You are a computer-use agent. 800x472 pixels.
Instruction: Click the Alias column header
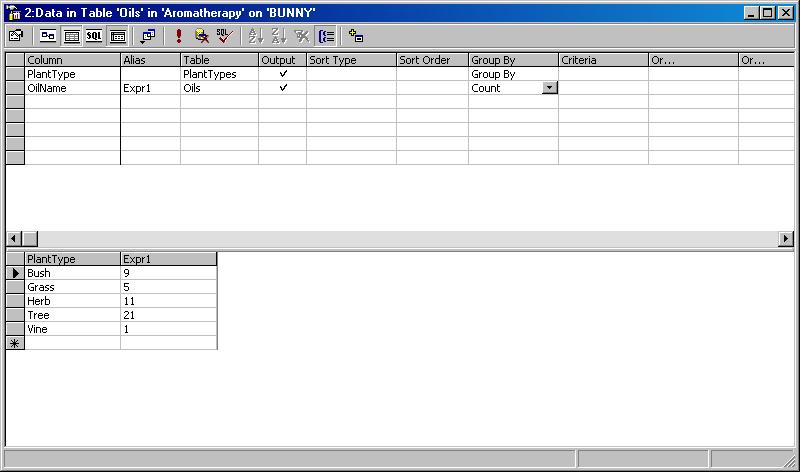(151, 60)
